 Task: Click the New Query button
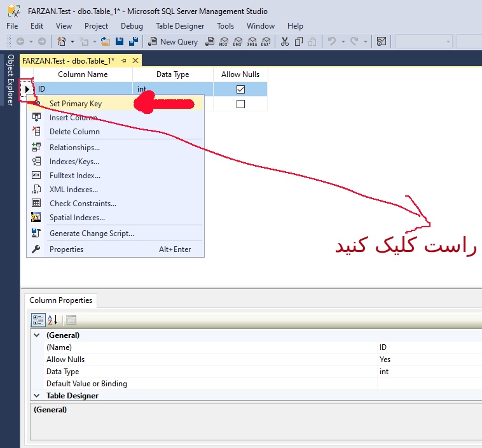pyautogui.click(x=173, y=41)
